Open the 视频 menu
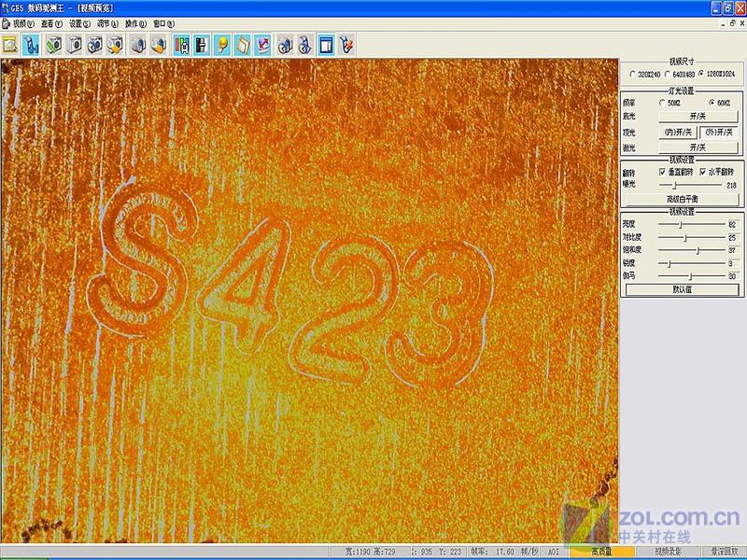The width and height of the screenshot is (747, 560). coord(23,24)
